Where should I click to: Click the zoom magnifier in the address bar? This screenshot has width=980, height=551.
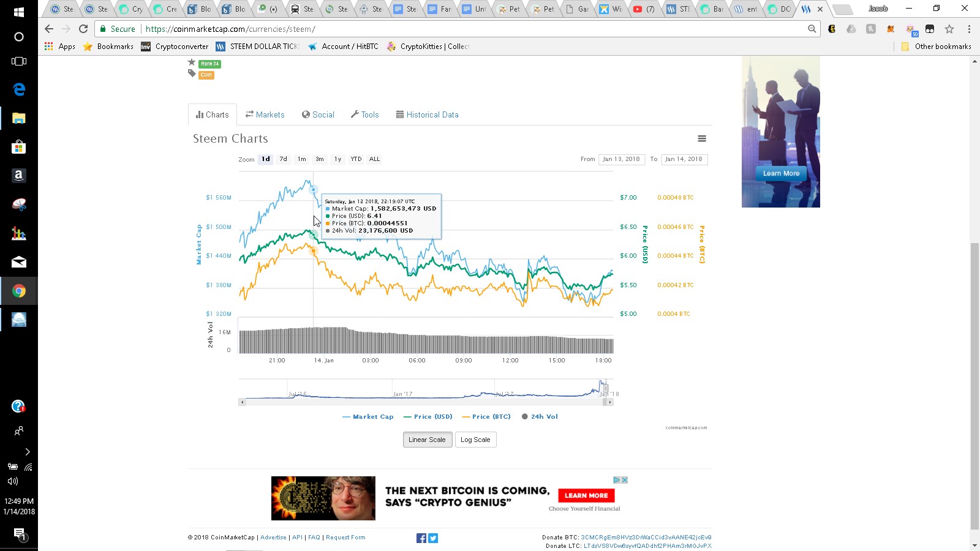click(x=812, y=29)
